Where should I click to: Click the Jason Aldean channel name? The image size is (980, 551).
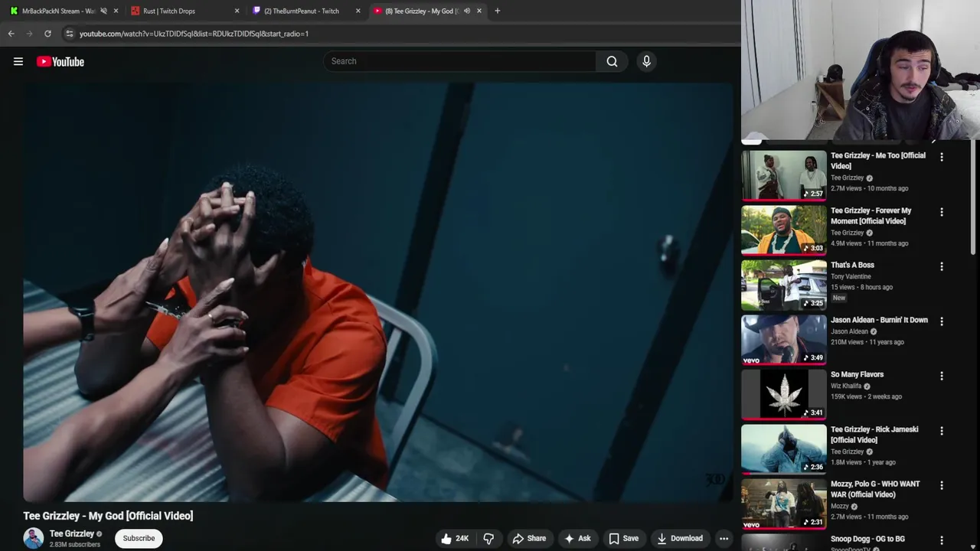coord(849,331)
